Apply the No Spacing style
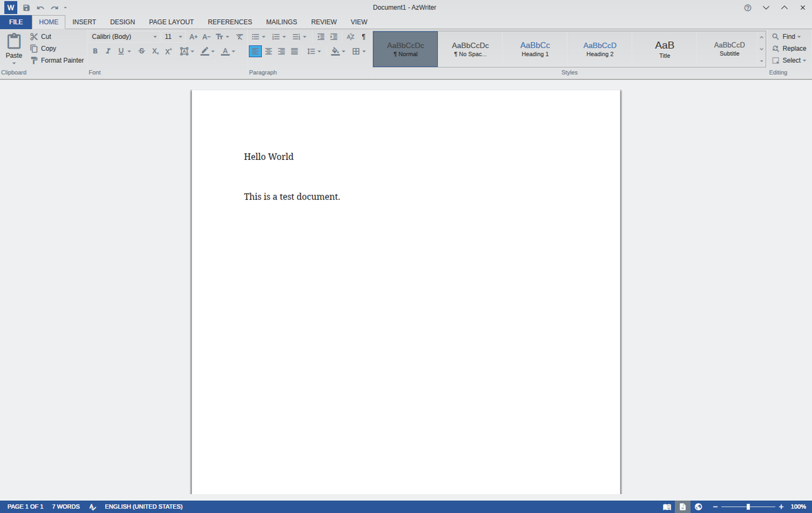Screen dimensions: 812x513 [470, 49]
